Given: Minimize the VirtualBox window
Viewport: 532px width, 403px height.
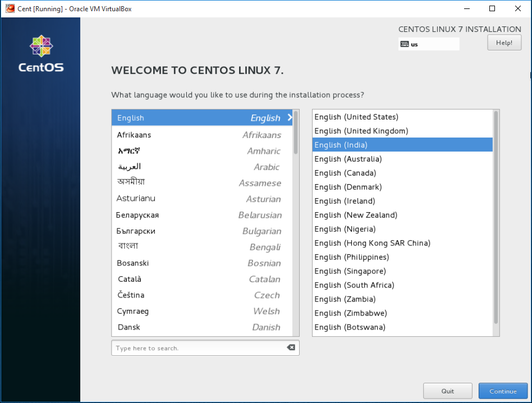Looking at the screenshot, I should coord(467,8).
